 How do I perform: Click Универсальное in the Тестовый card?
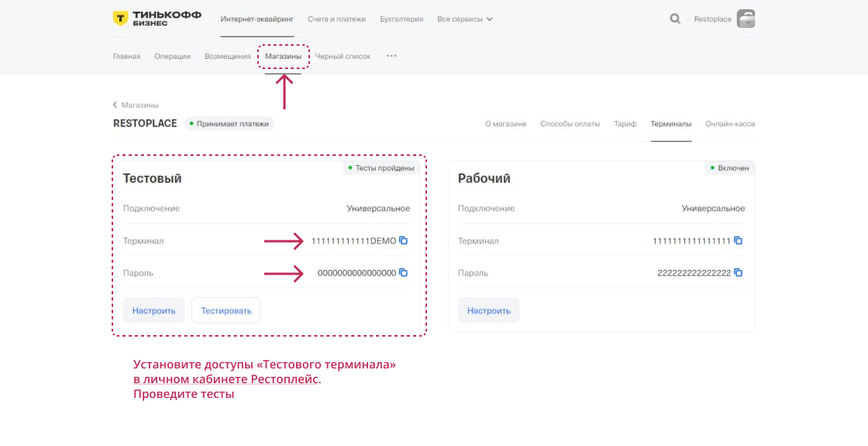(379, 209)
